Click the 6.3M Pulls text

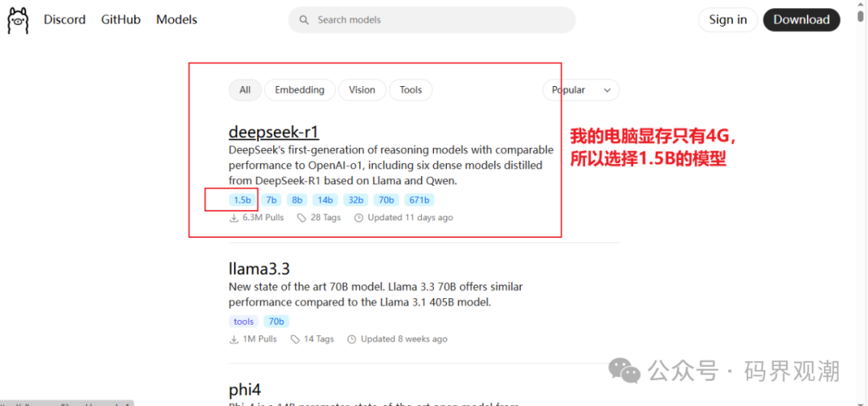click(263, 218)
